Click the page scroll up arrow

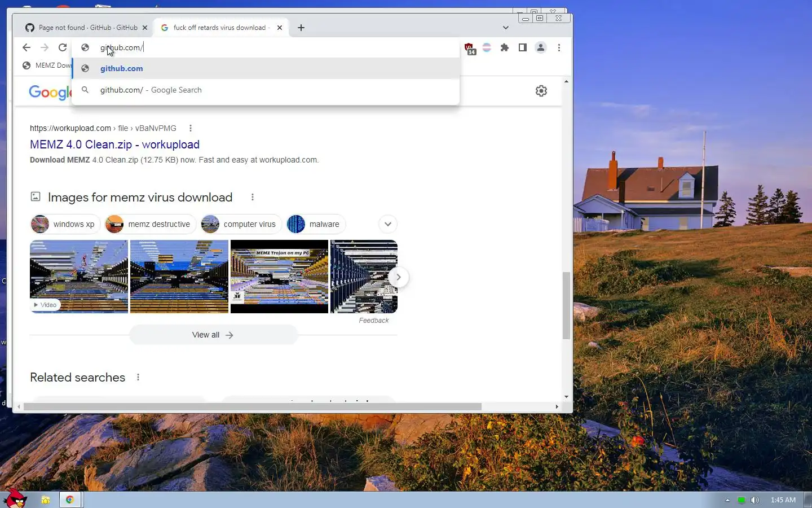click(566, 82)
